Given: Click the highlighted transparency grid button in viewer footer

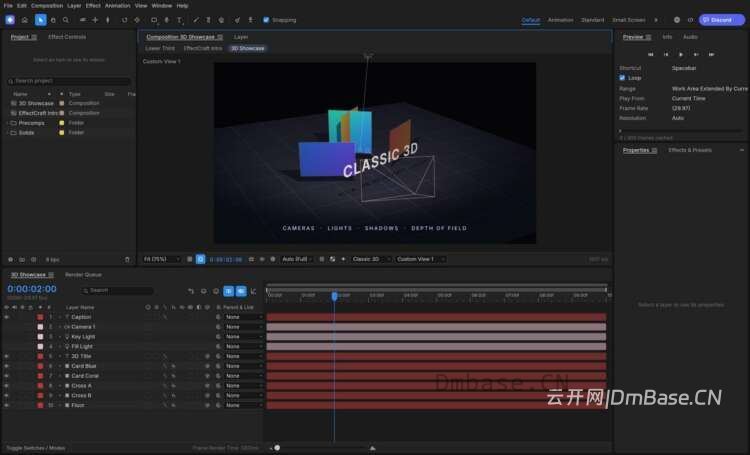Looking at the screenshot, I should tap(200, 259).
